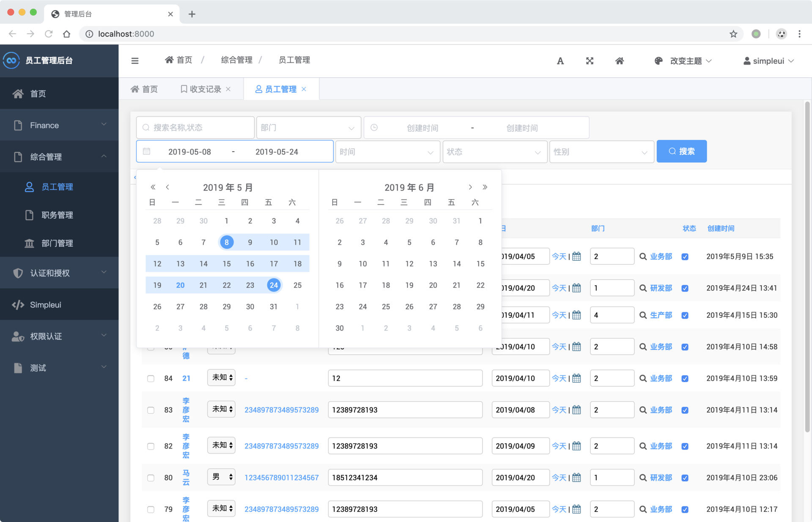Click the calendar icon in row 84

point(576,378)
